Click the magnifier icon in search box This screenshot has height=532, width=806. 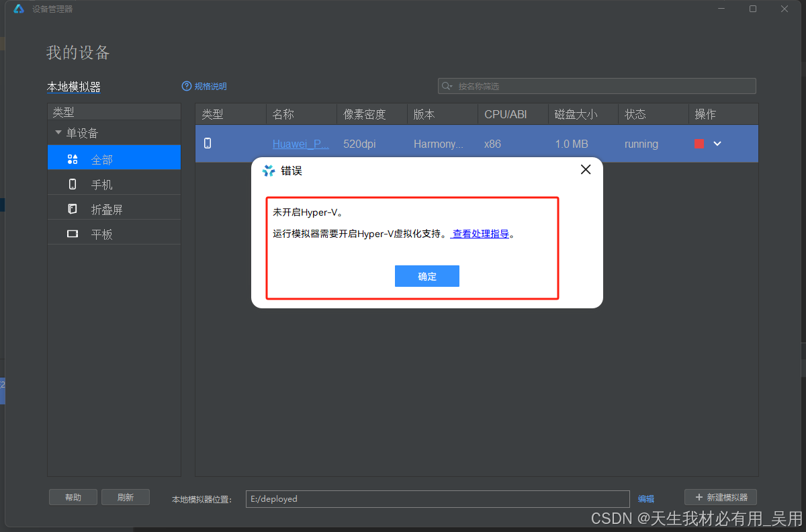pyautogui.click(x=447, y=86)
